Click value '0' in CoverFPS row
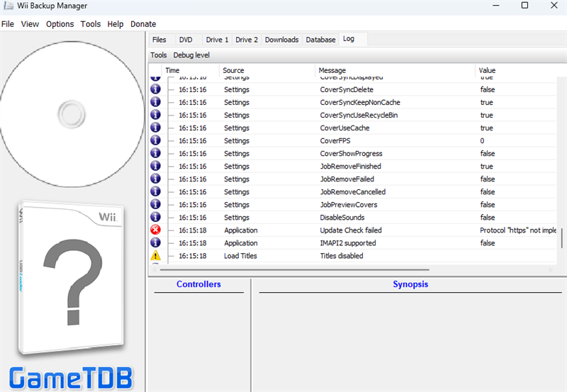 click(x=482, y=140)
